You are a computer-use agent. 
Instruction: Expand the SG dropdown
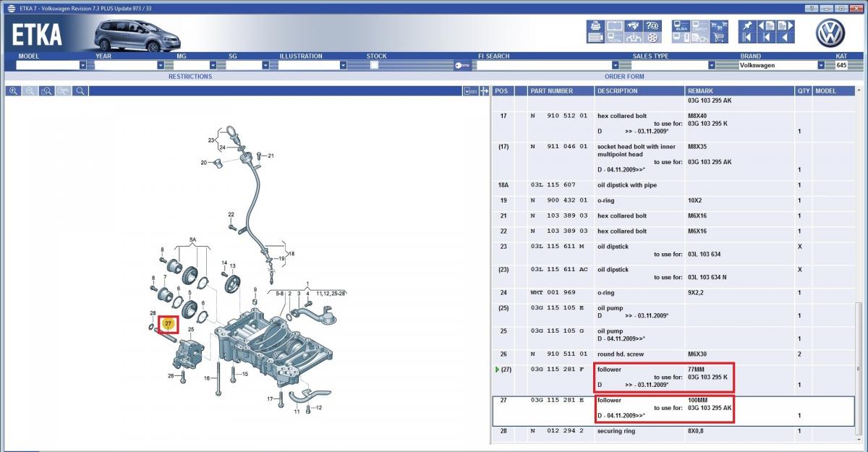click(265, 65)
